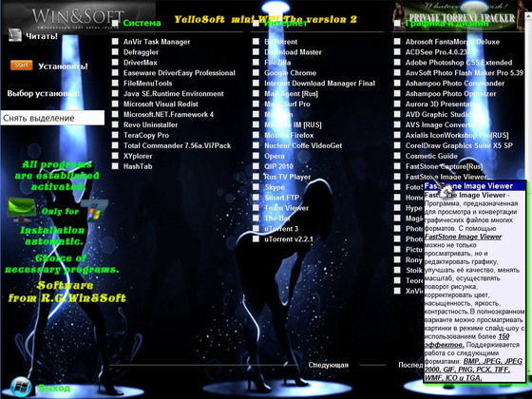Check Internet Download Manager Final checkbox
This screenshot has width=532, height=399.
click(256, 84)
